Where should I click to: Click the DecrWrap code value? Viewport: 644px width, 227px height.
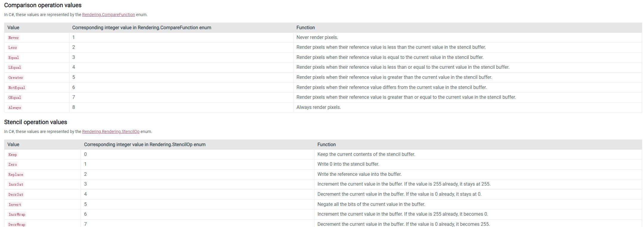tap(17, 224)
